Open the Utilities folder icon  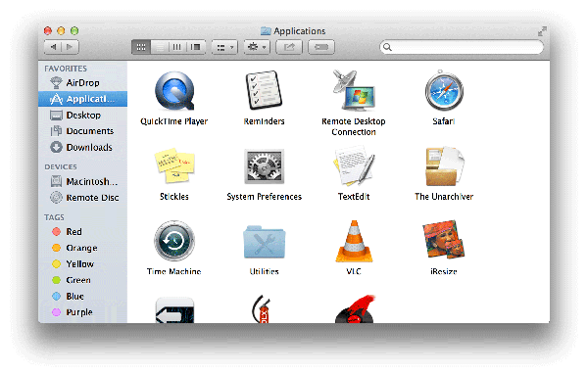click(264, 242)
